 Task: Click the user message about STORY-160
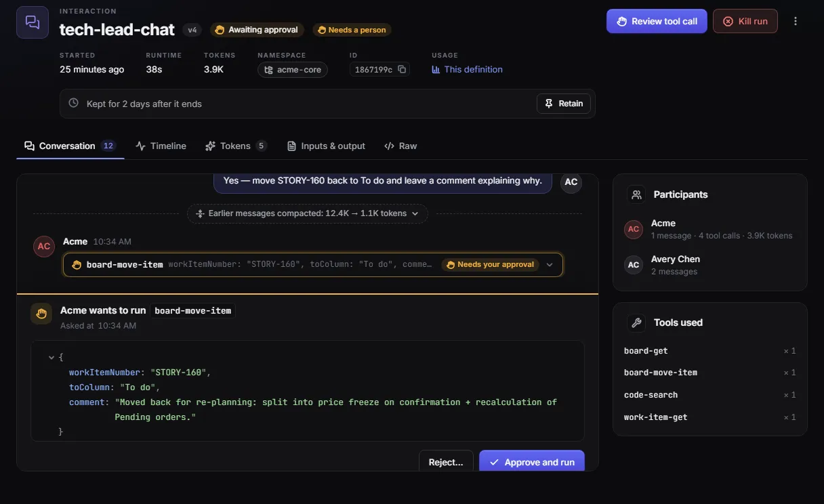(x=383, y=182)
